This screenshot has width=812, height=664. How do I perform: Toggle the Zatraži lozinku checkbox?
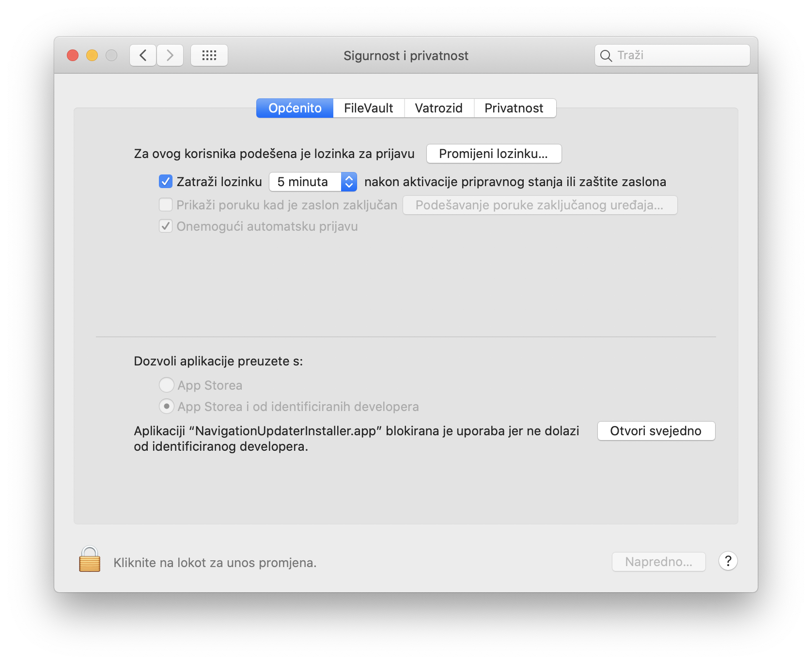point(166,182)
